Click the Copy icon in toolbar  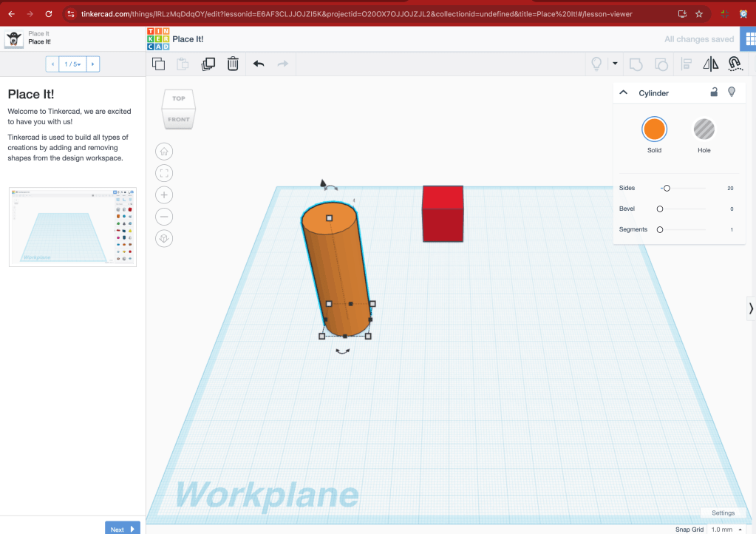(x=159, y=64)
